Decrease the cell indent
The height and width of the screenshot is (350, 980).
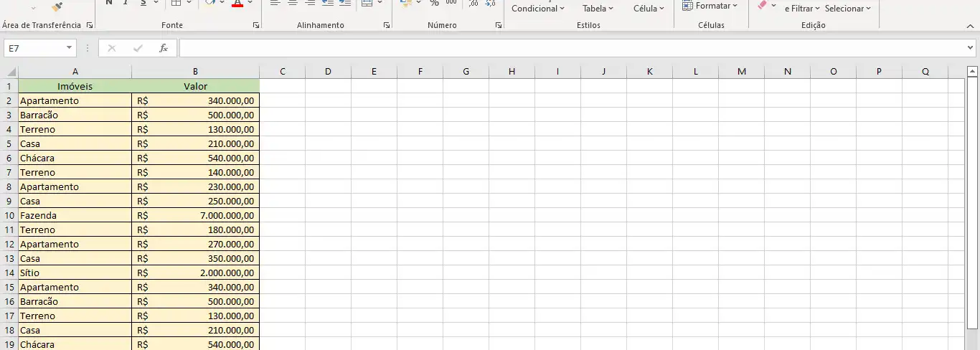(328, 3)
